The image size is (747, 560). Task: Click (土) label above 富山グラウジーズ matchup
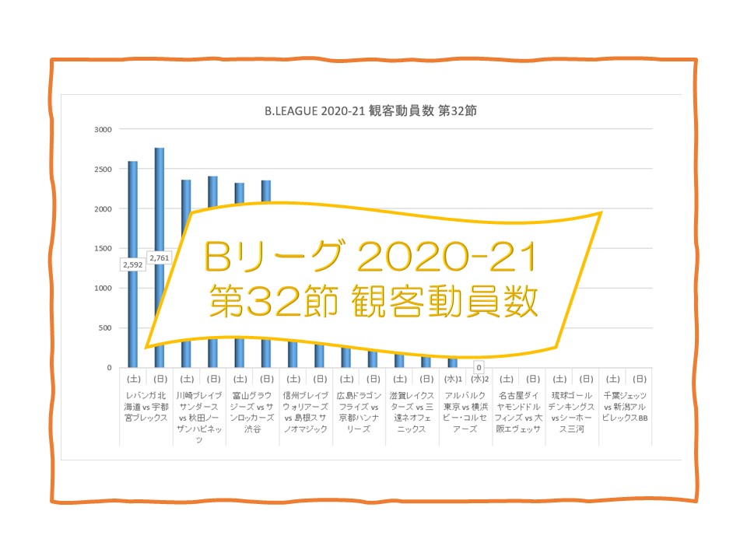tap(240, 379)
